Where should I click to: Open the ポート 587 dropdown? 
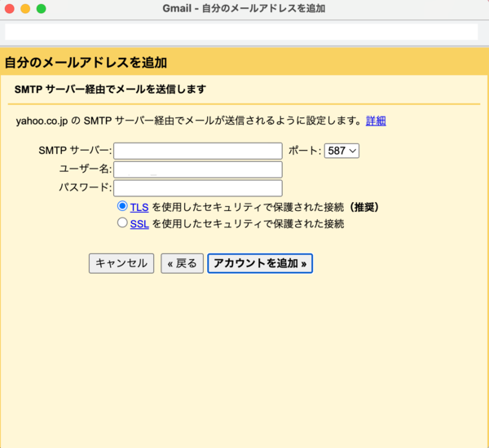click(341, 151)
